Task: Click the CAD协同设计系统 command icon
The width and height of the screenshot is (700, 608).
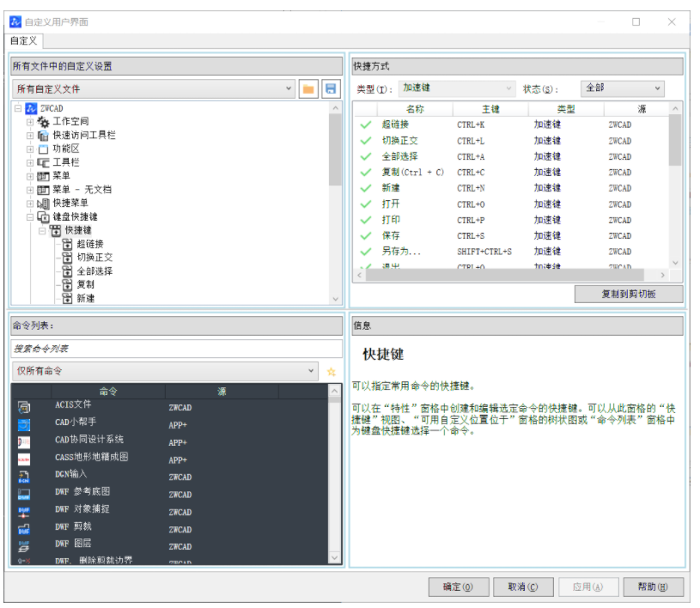Action: point(24,442)
